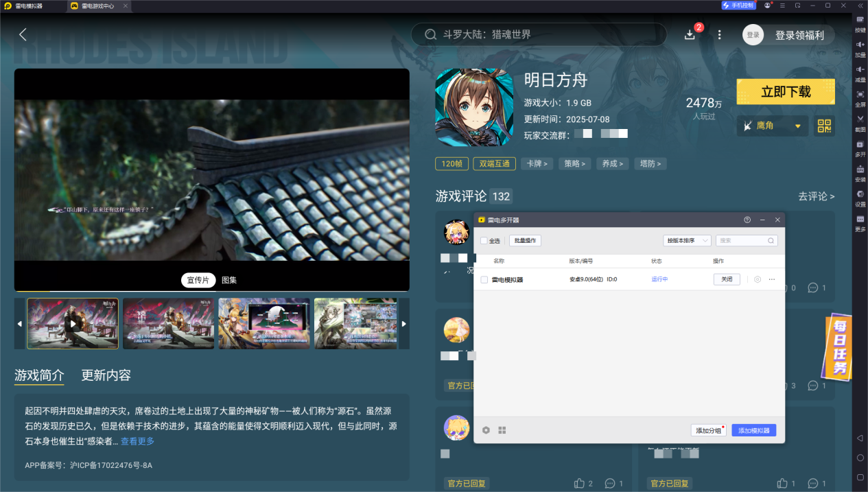Click the 全屏 fullscreen sidebar icon
The height and width of the screenshot is (492, 868).
[860, 97]
